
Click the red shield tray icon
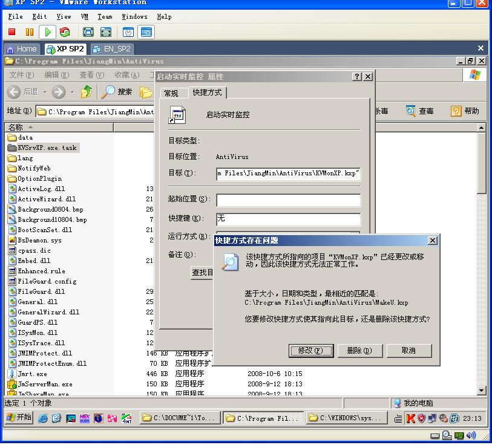click(x=421, y=418)
